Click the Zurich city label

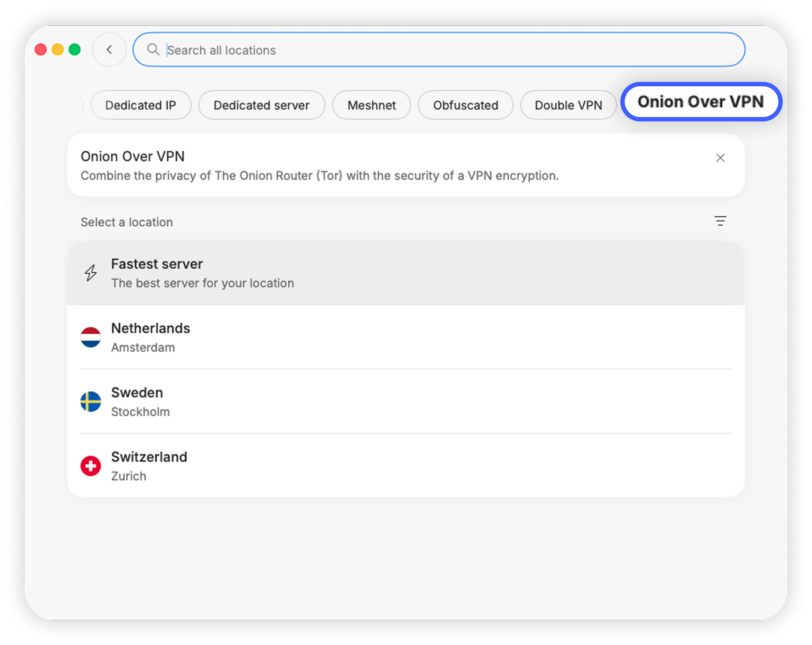pyautogui.click(x=129, y=476)
